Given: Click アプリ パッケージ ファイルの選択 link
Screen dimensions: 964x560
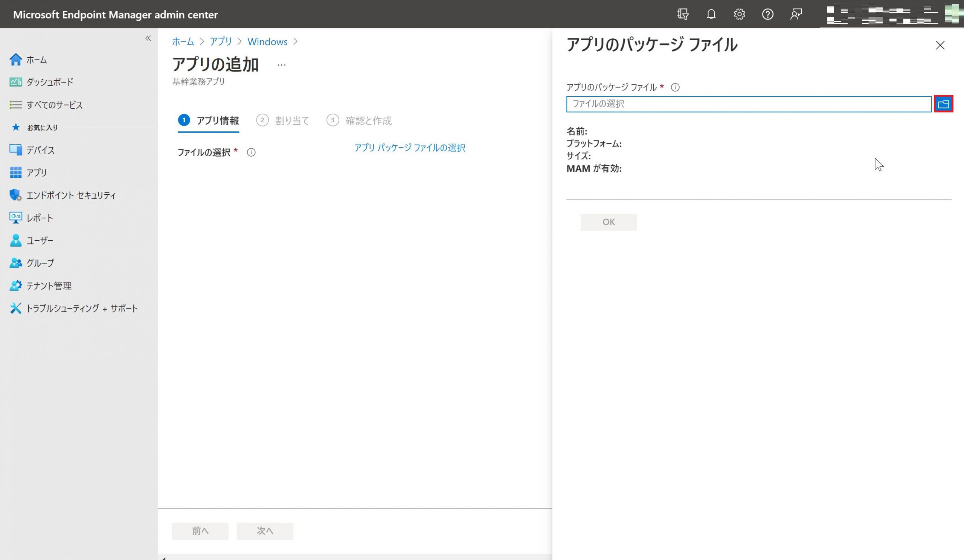Looking at the screenshot, I should coord(409,148).
